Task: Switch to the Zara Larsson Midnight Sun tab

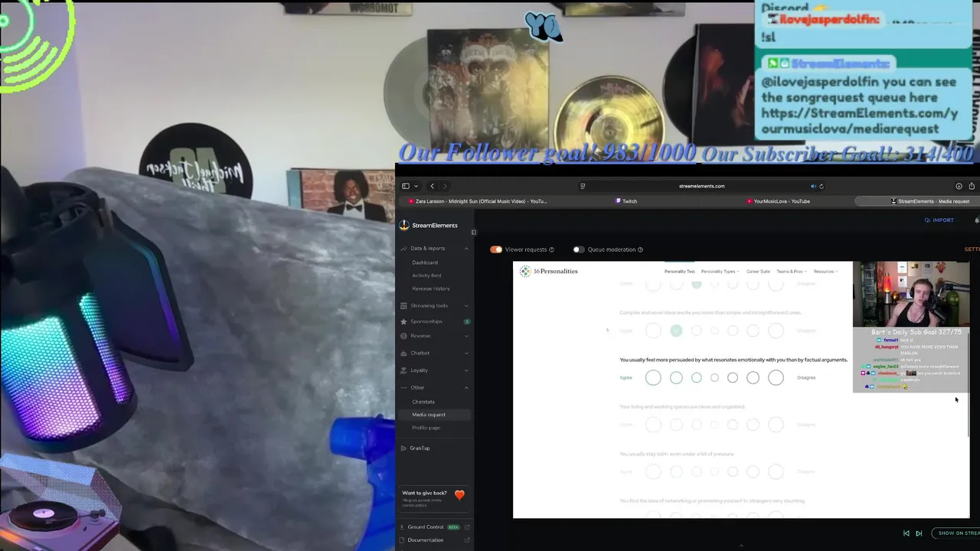Action: tap(478, 201)
